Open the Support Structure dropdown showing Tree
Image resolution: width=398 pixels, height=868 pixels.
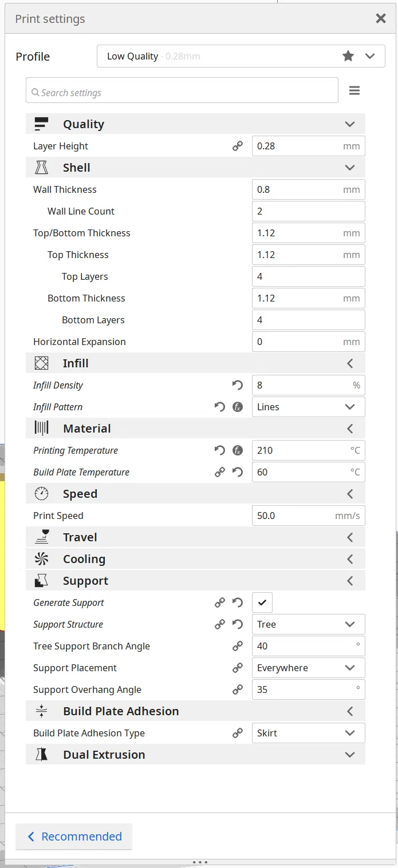tap(308, 624)
